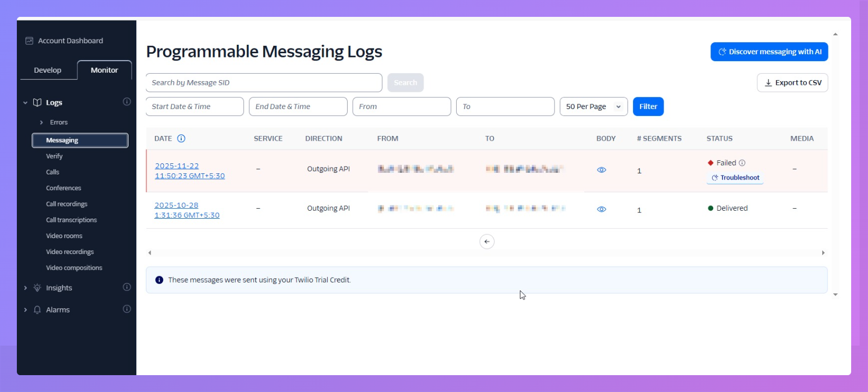Image resolution: width=868 pixels, height=392 pixels.
Task: Show body of the failed message
Action: coord(601,170)
